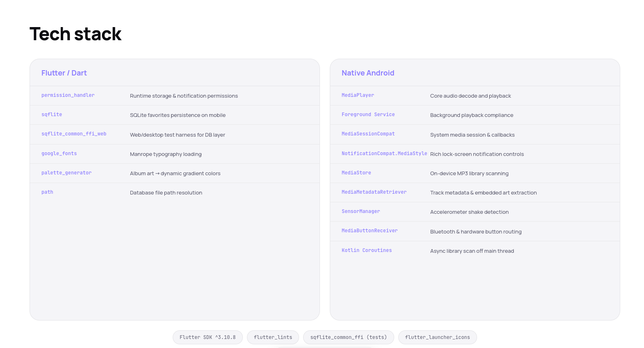The height and width of the screenshot is (348, 644).
Task: Click the 'Tech stack' heading
Action: coord(75,34)
